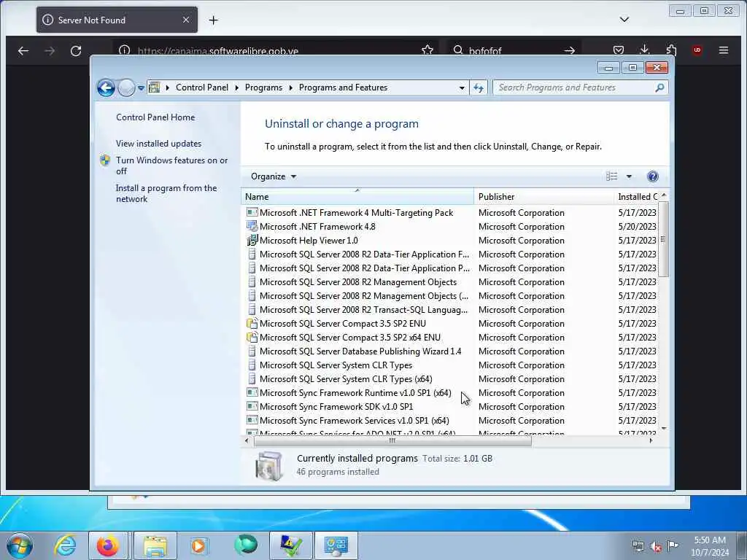Open the help question mark icon
The height and width of the screenshot is (560, 747).
tap(653, 176)
